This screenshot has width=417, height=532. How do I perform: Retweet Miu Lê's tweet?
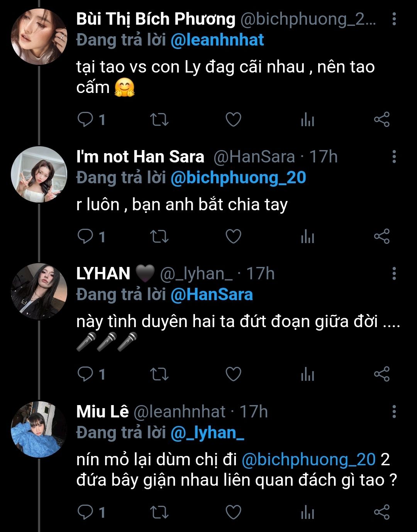click(159, 512)
